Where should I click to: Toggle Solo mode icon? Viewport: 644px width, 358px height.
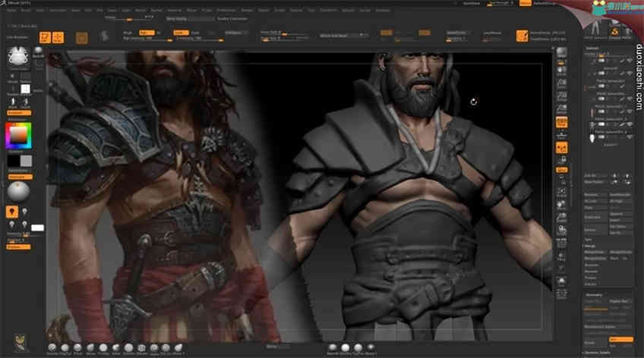click(x=561, y=281)
